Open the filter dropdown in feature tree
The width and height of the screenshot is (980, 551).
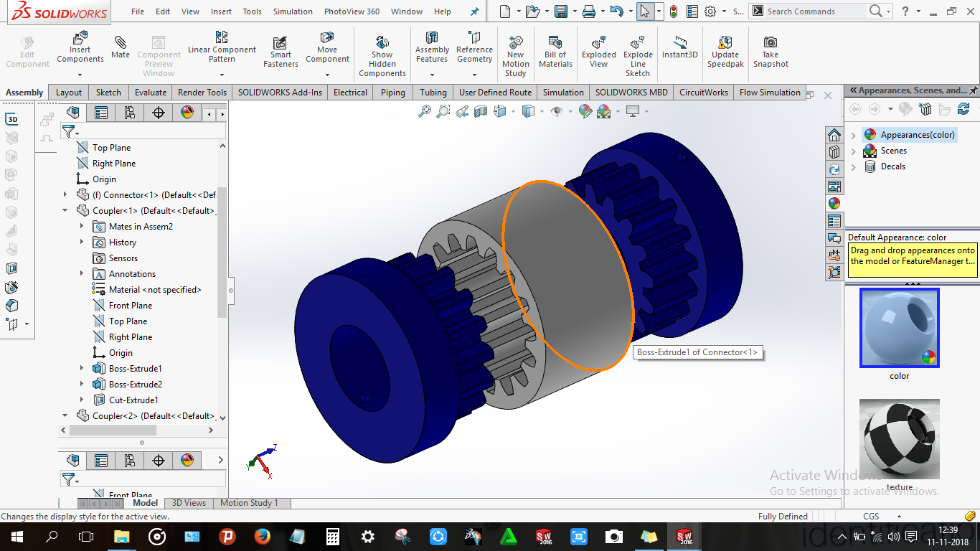[70, 131]
